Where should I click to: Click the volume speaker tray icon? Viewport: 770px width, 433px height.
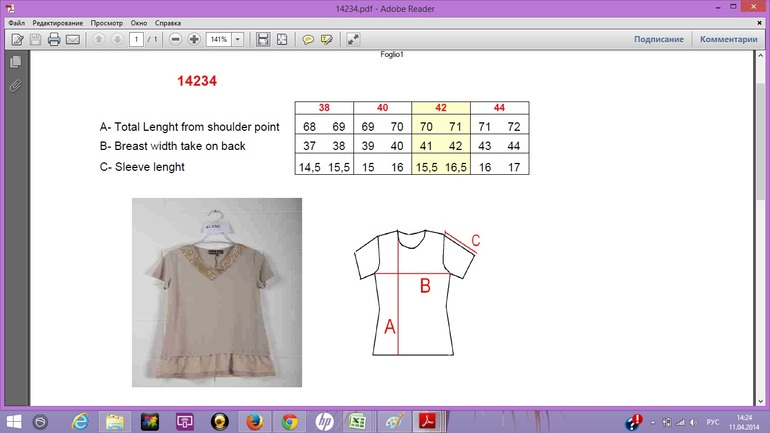tap(693, 422)
